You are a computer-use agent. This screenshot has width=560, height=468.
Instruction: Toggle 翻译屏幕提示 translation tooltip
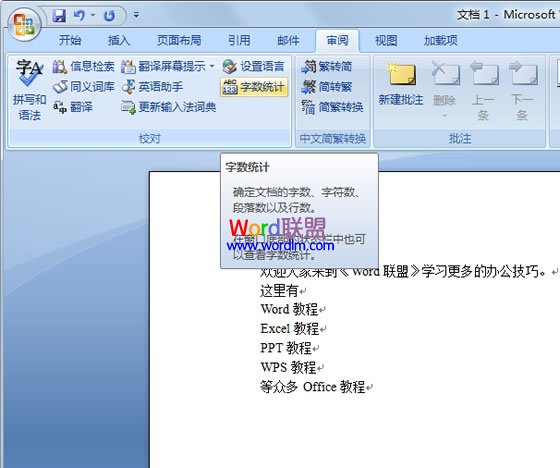[164, 66]
